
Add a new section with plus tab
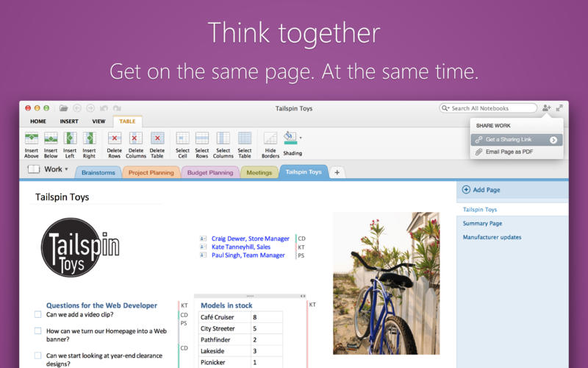[x=337, y=172]
